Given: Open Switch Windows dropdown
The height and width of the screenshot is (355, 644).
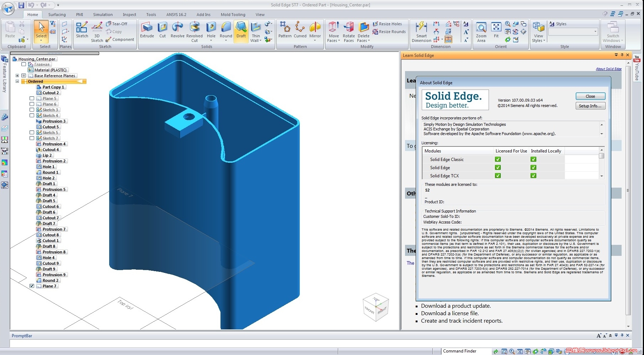Looking at the screenshot, I should pos(613,32).
